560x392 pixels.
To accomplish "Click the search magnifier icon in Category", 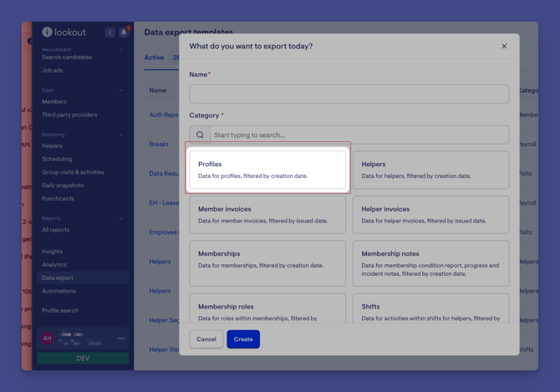I will click(x=200, y=135).
